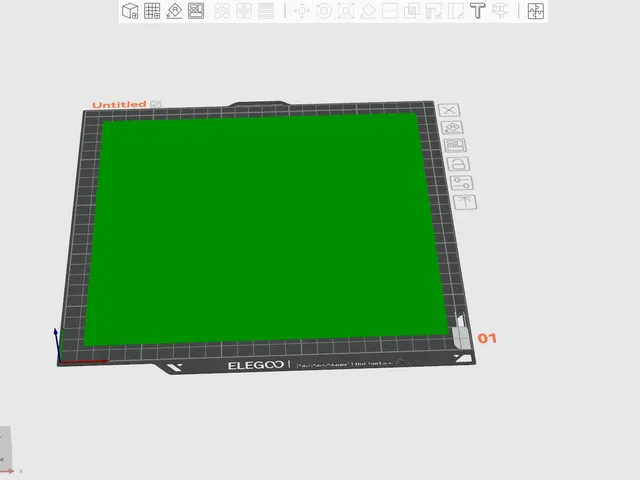This screenshot has height=480, width=640.
Task: Select the Rotate tool in the toolbar
Action: [x=324, y=11]
